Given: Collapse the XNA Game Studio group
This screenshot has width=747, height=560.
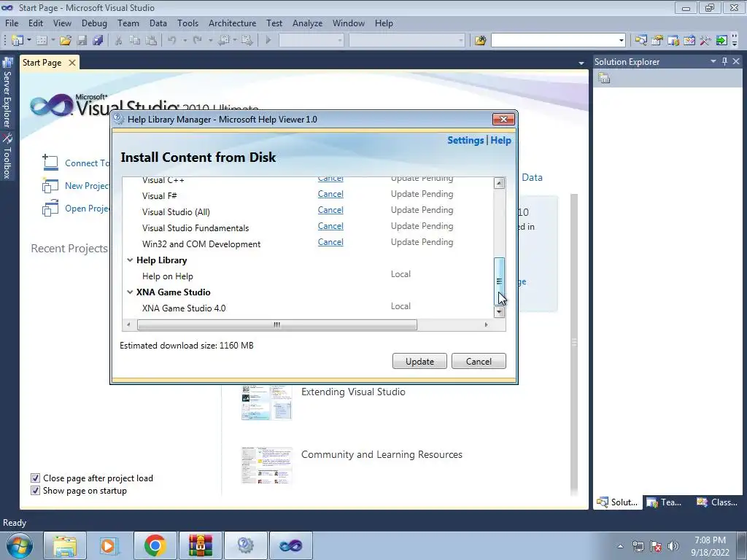Looking at the screenshot, I should coord(130,292).
